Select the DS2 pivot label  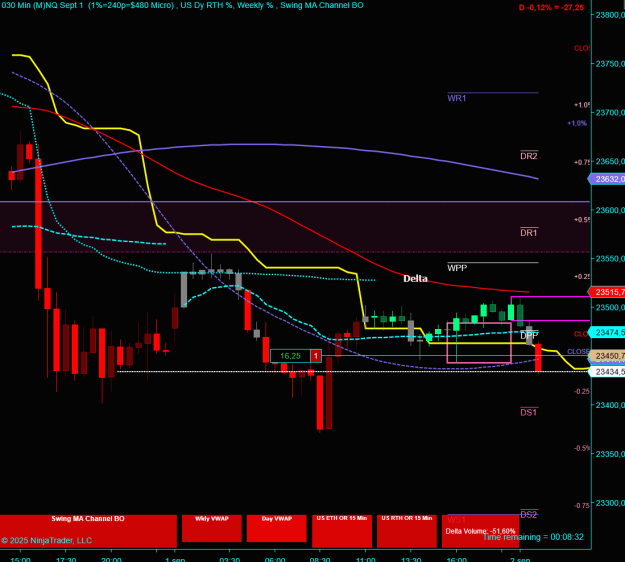(x=529, y=515)
